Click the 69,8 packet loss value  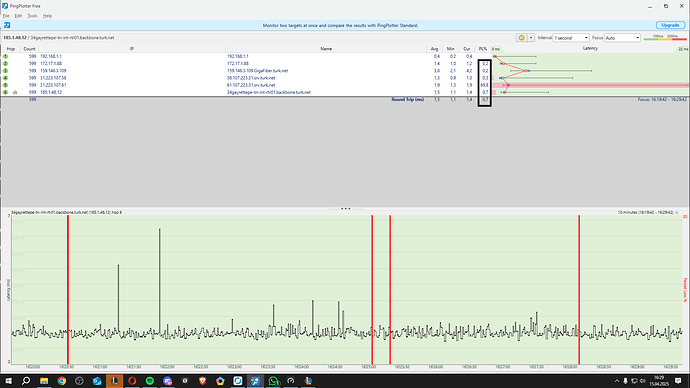(x=484, y=85)
